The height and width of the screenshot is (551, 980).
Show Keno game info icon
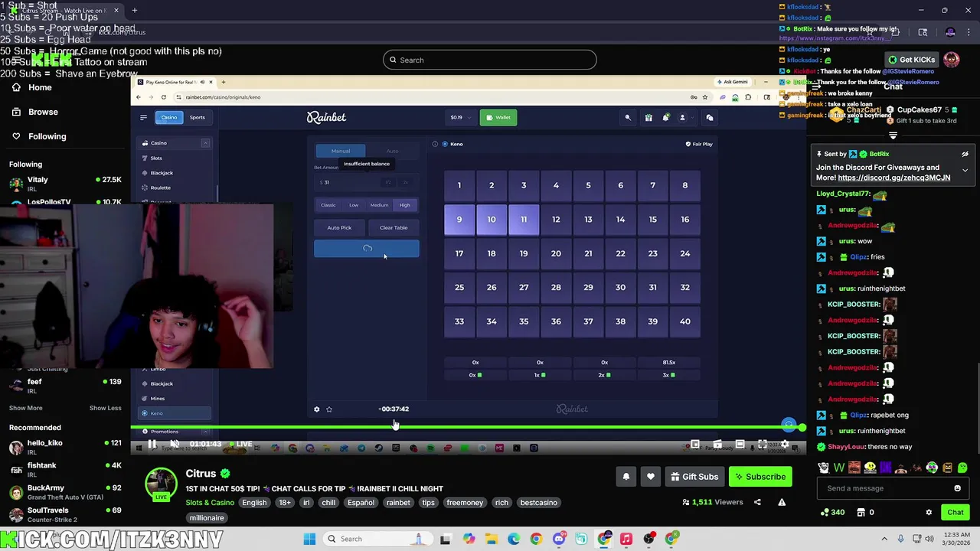click(x=435, y=144)
